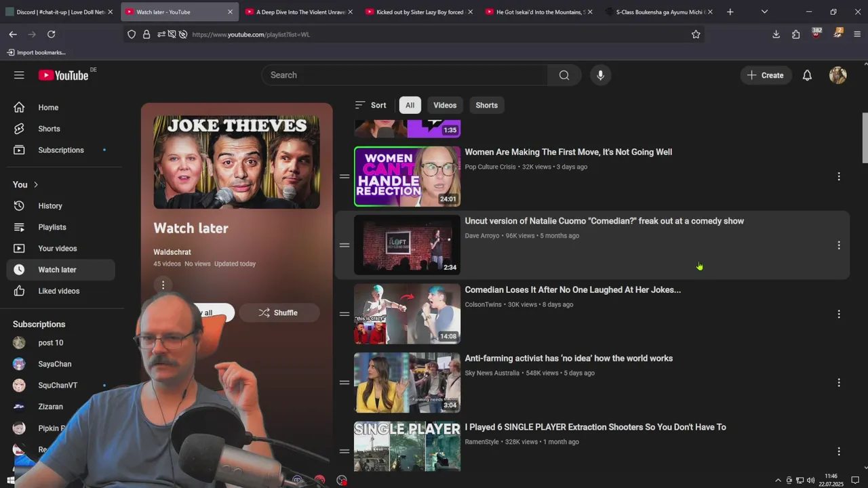Viewport: 868px width, 488px height.
Task: Click the Joke Thieves playlist cover image
Action: 237,162
